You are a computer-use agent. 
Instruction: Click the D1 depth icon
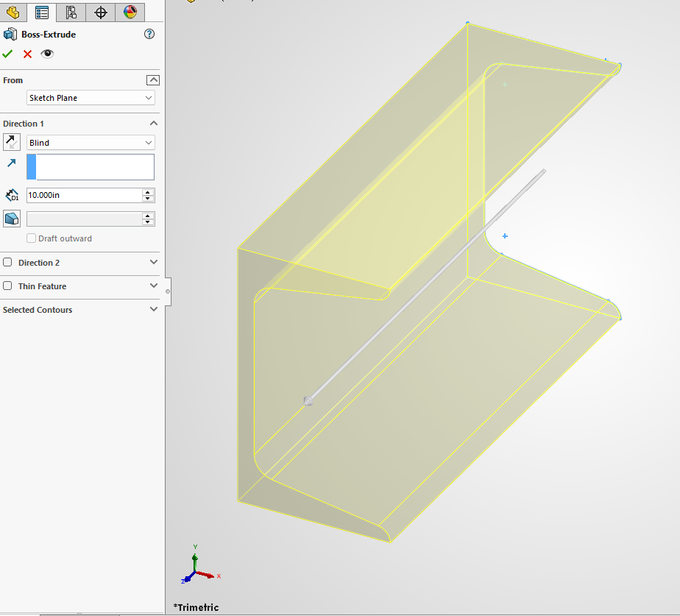(12, 195)
